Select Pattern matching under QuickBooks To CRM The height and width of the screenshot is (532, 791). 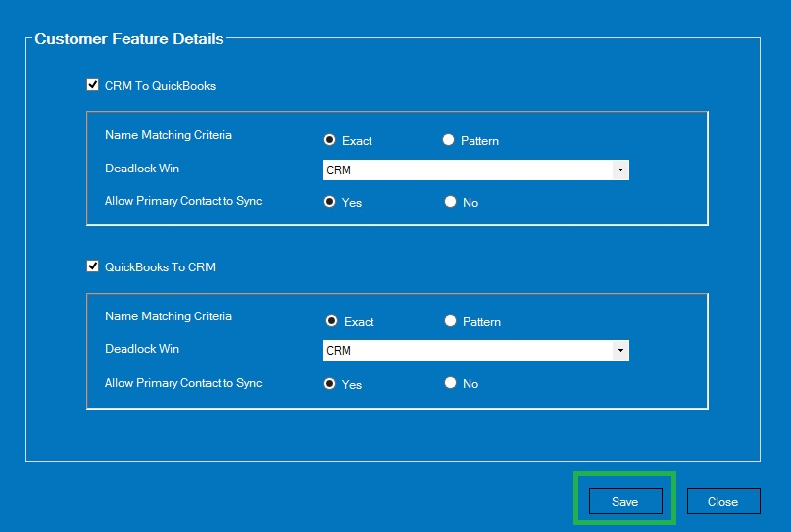click(450, 320)
